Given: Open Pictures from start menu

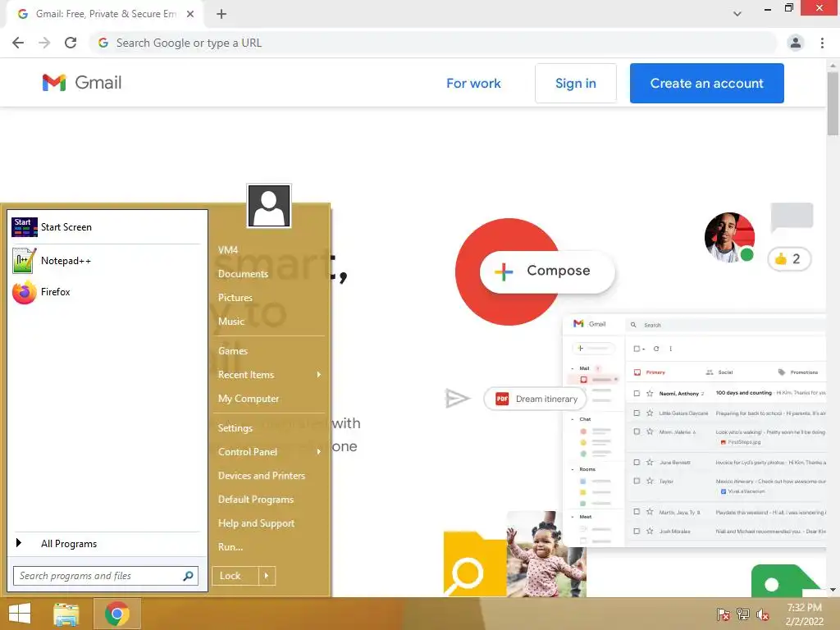Looking at the screenshot, I should (235, 297).
